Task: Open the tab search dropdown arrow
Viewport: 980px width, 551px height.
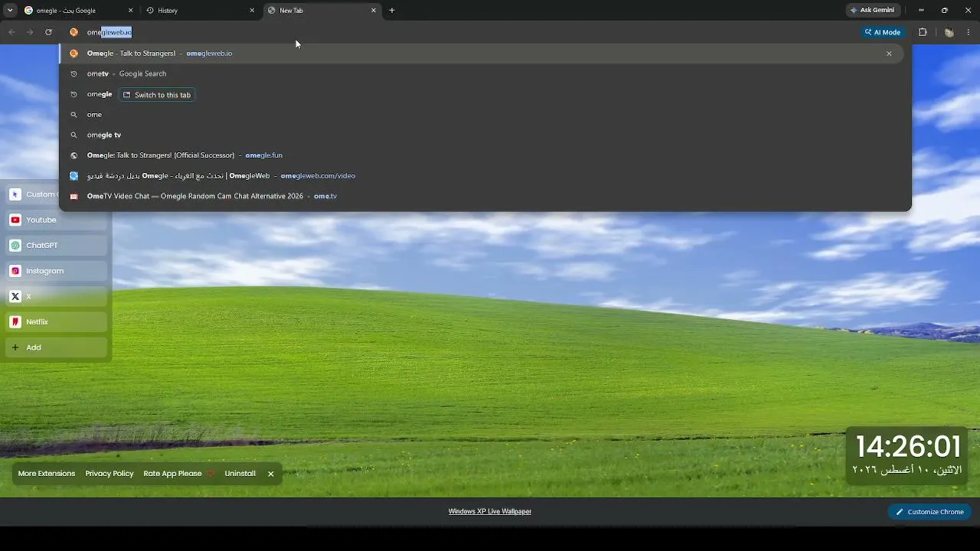Action: (10, 10)
